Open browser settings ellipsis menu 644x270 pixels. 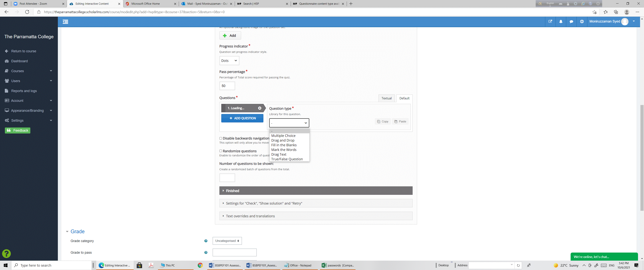click(x=637, y=12)
